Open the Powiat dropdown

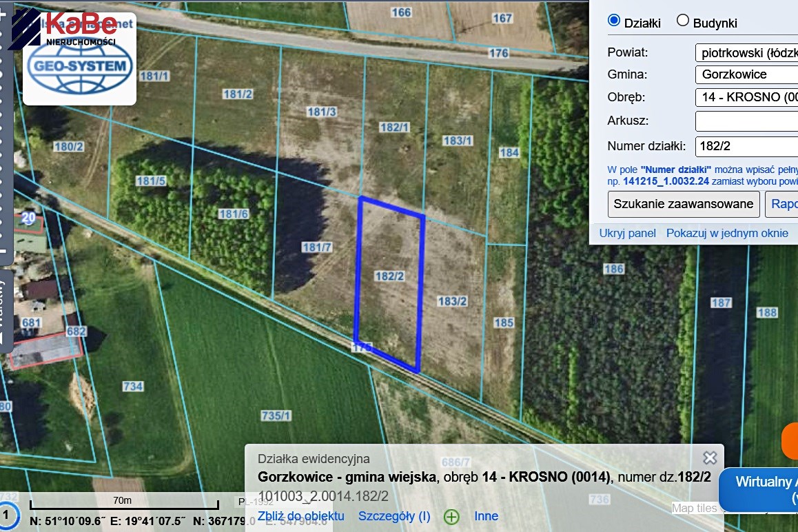(746, 52)
